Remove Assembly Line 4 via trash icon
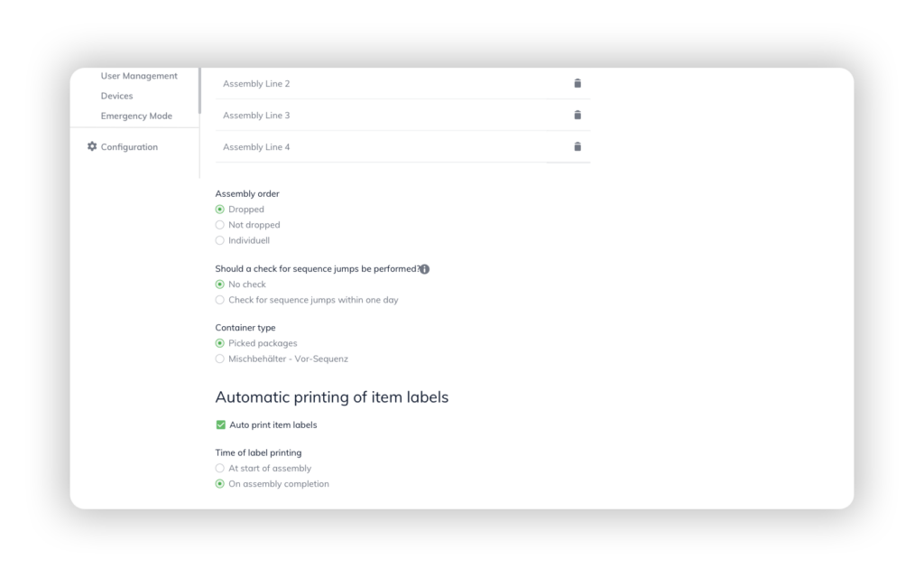 (x=577, y=146)
